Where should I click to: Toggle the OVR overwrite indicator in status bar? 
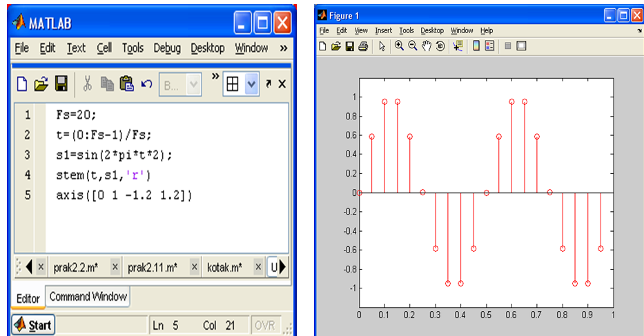265,326
